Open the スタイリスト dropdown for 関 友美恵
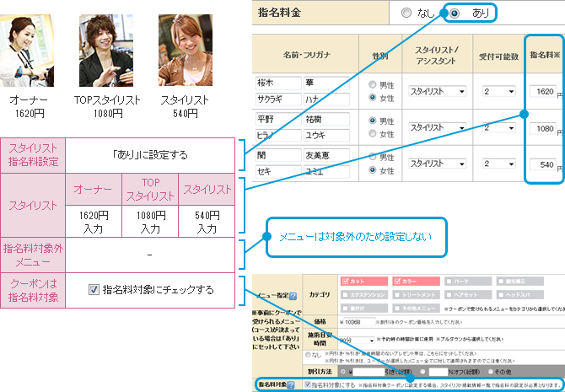 [437, 164]
